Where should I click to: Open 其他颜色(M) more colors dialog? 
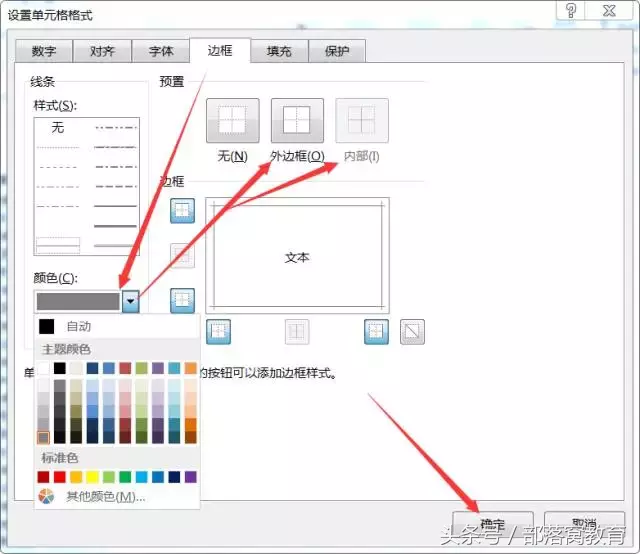118,497
